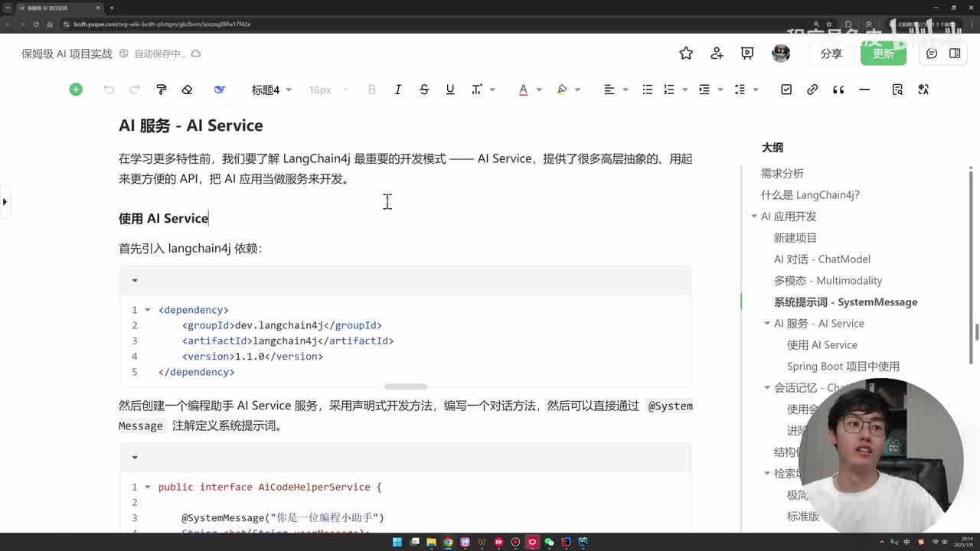Viewport: 980px width, 551px height.
Task: Insert a bulleted list
Action: click(648, 90)
